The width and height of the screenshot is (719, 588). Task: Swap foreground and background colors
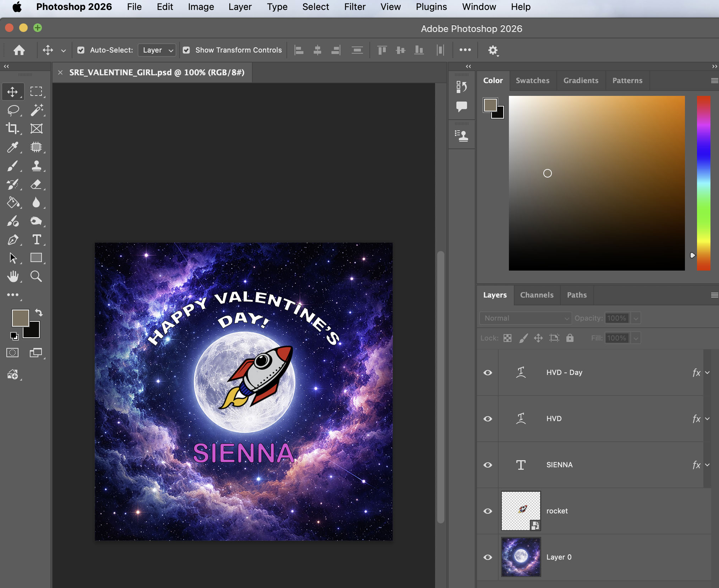(x=39, y=313)
